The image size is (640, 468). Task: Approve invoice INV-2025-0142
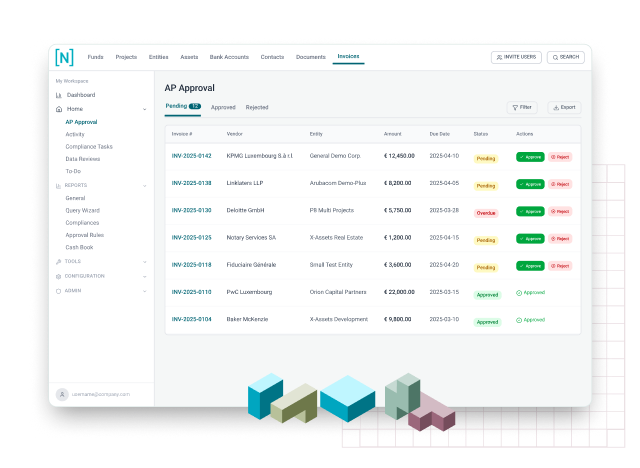(530, 157)
